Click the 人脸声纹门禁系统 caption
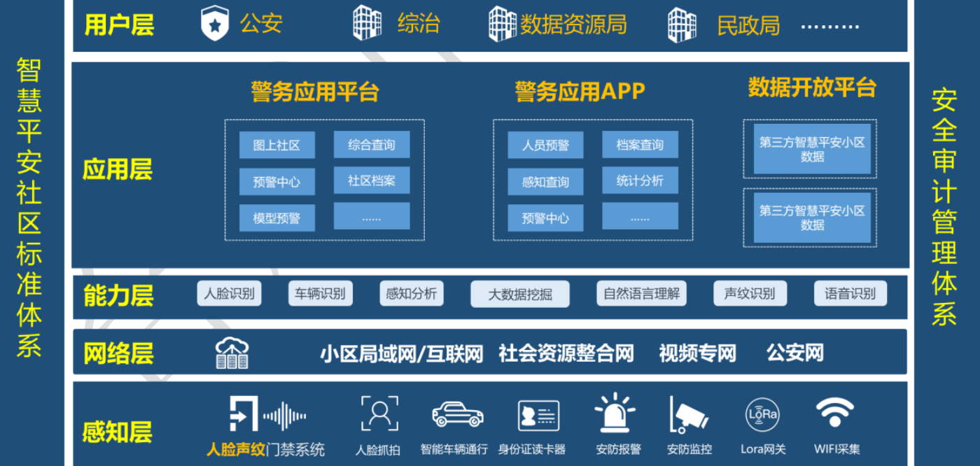Image resolution: width=980 pixels, height=466 pixels. pos(266,449)
